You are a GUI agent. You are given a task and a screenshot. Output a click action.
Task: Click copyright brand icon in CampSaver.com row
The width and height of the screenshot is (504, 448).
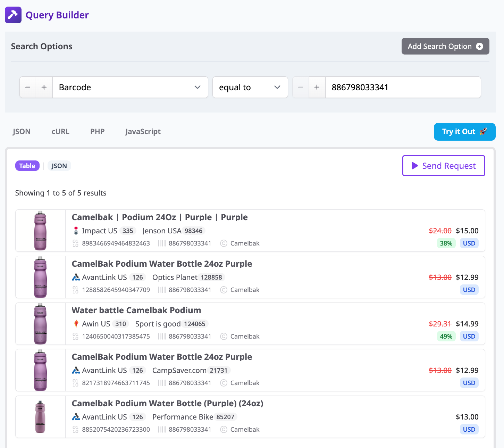224,383
